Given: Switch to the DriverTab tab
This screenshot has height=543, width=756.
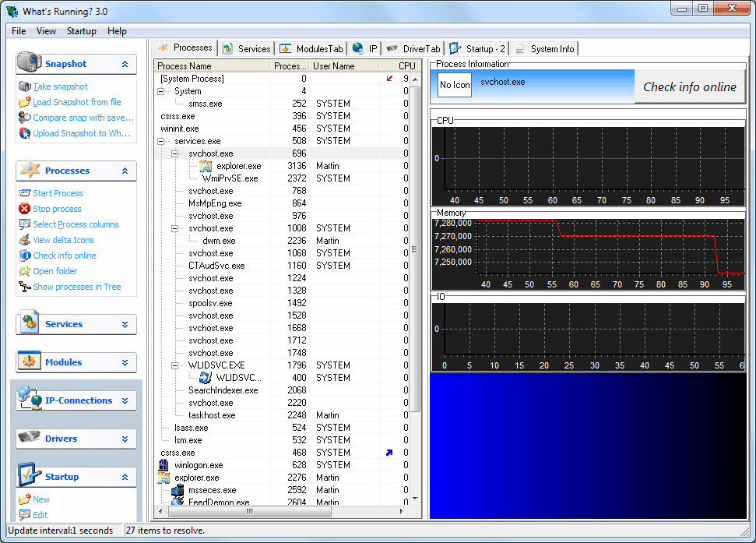Looking at the screenshot, I should tap(421, 49).
